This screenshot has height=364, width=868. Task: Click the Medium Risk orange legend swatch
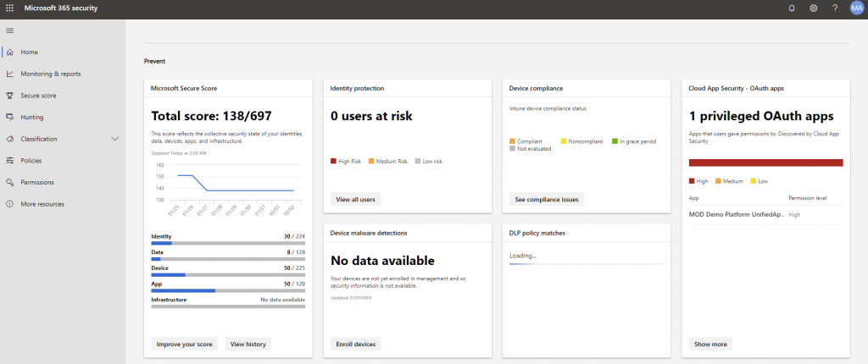pos(371,162)
